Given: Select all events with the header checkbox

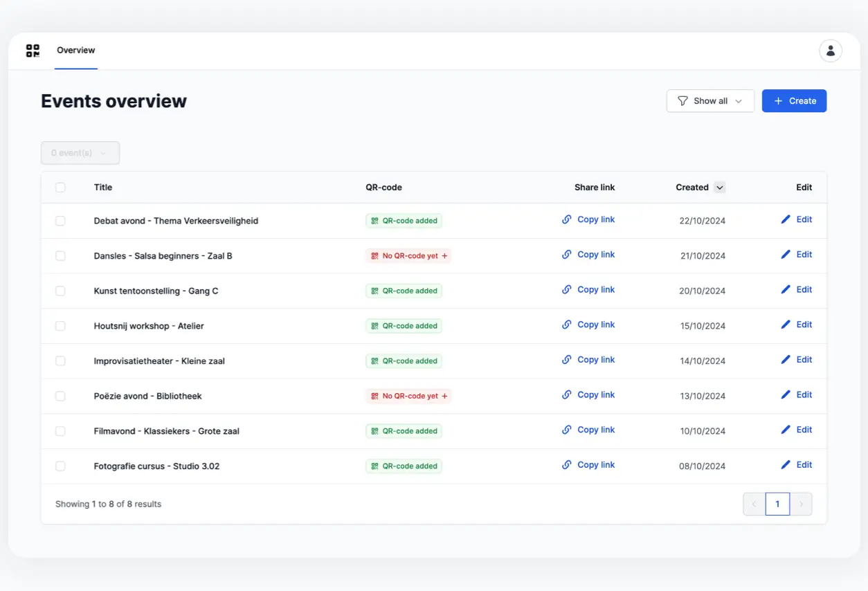Looking at the screenshot, I should 60,187.
